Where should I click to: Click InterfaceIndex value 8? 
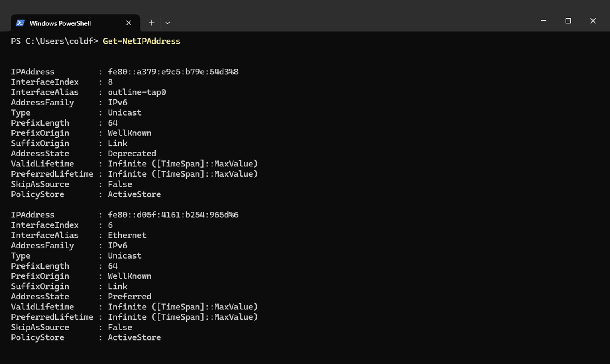coord(110,82)
